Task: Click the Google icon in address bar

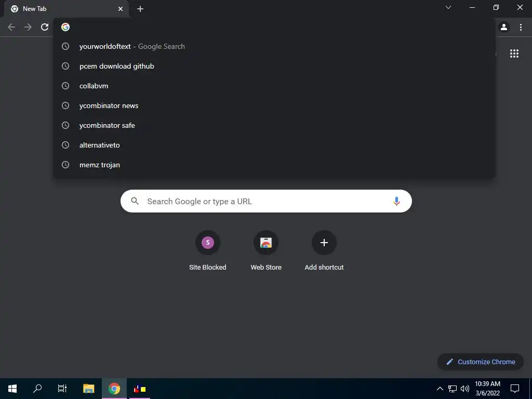Action: (x=65, y=27)
